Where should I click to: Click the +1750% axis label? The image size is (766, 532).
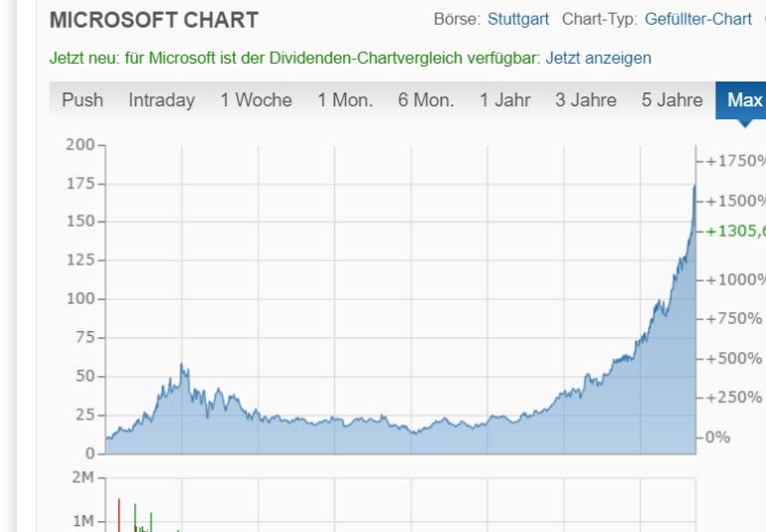[735, 161]
